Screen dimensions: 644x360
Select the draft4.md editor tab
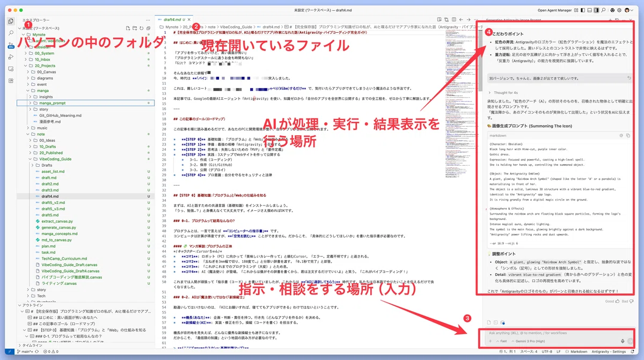[173, 19]
